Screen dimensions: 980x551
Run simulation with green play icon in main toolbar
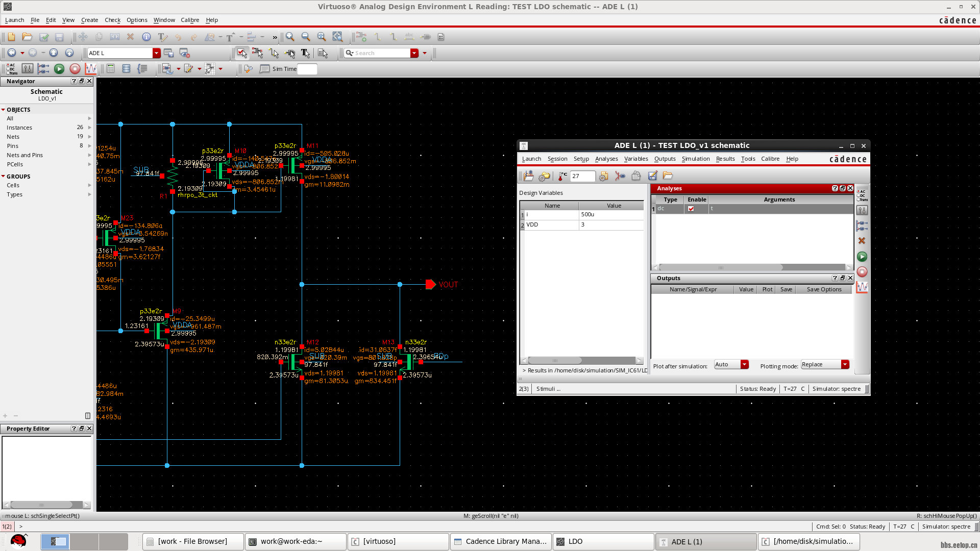[x=59, y=69]
